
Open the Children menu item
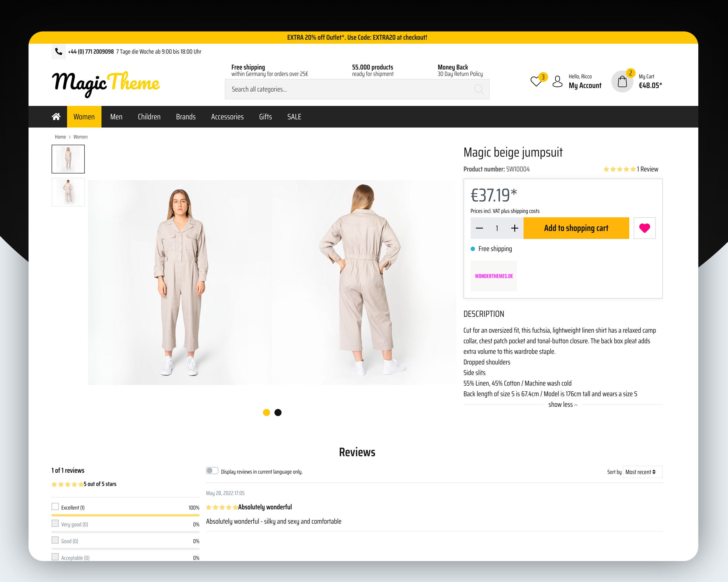tap(149, 117)
